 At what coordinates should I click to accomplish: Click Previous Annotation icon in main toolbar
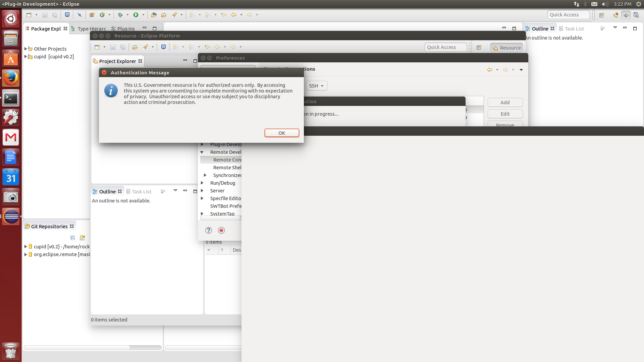208,15
